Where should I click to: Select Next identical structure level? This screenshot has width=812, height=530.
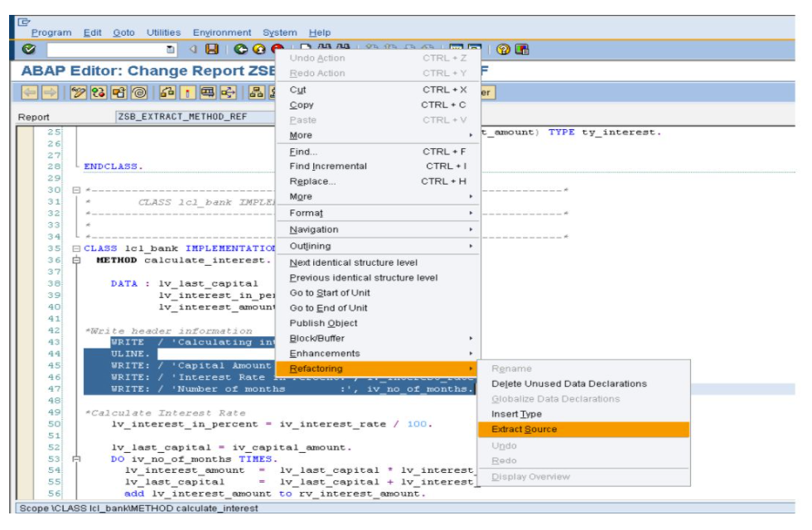tap(378, 263)
